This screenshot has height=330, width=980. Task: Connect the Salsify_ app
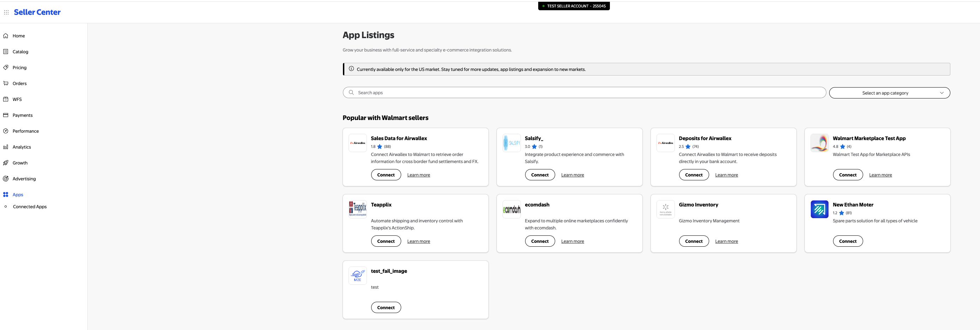tap(540, 175)
